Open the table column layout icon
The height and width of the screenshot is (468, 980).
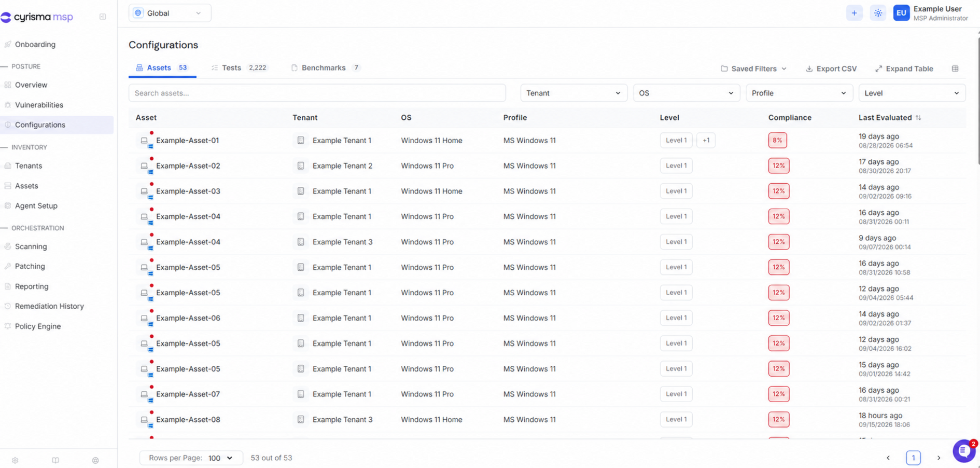(x=955, y=68)
